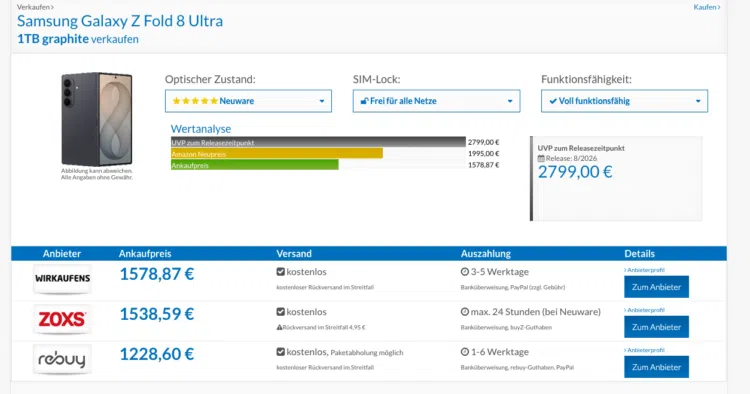Click the Verkaufen breadcrumb link
The width and height of the screenshot is (750, 394).
(x=35, y=7)
